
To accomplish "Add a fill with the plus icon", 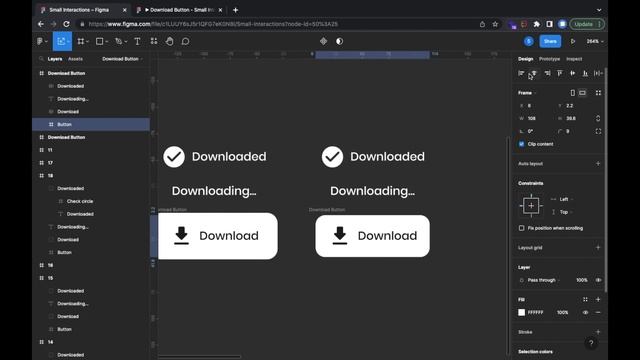I will click(598, 300).
